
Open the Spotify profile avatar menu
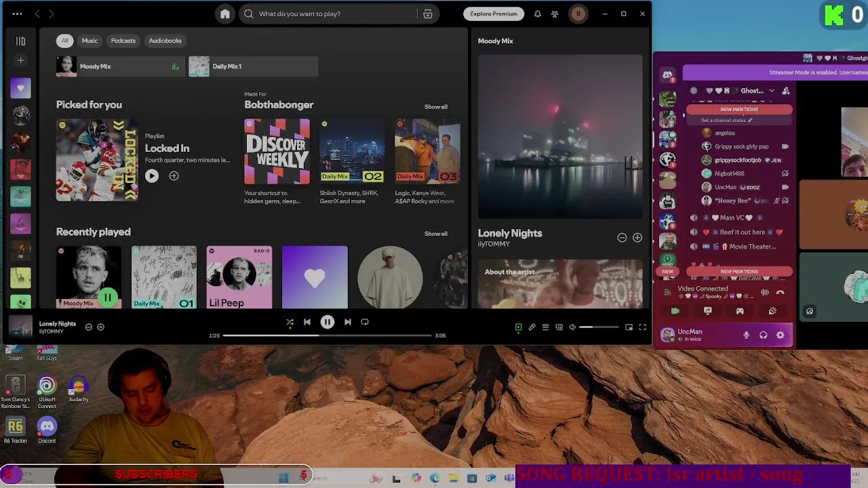[578, 14]
